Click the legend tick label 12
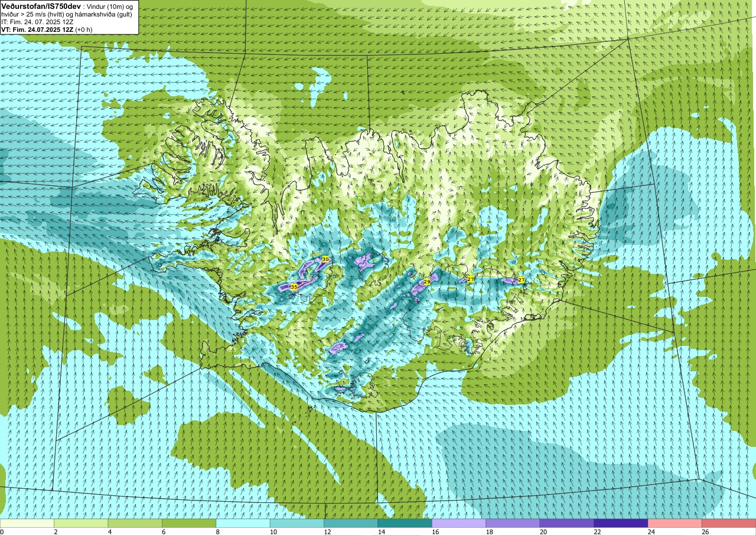Image resolution: width=756 pixels, height=536 pixels. [x=327, y=532]
